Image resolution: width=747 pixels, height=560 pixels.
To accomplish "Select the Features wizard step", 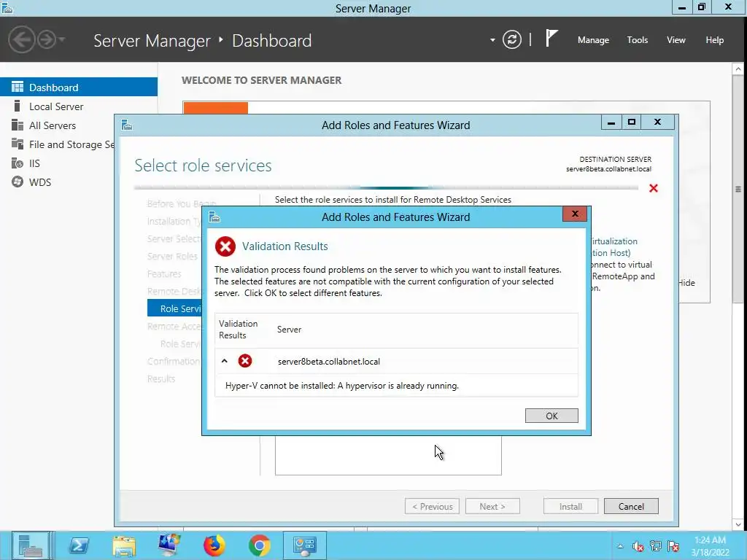I will coord(164,274).
